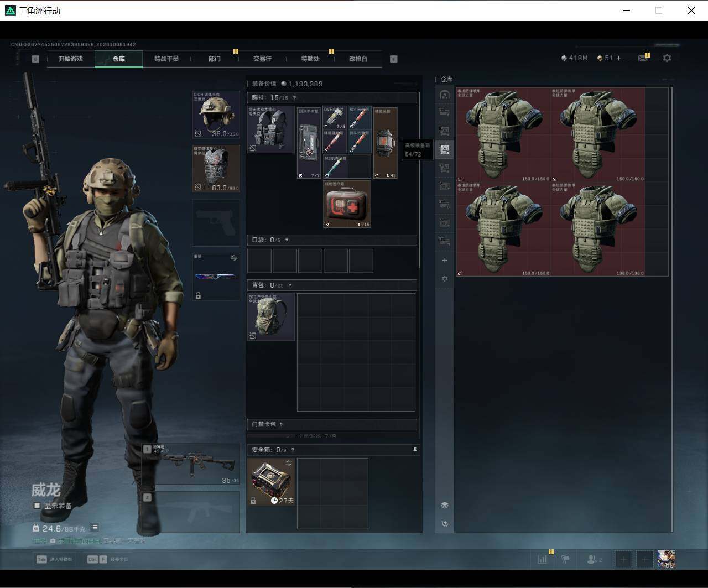Toggle the 显示装备 checkbox

coord(37,506)
